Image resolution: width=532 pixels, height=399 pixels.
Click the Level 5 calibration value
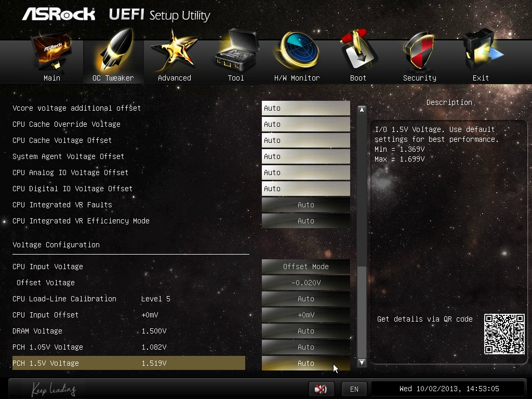point(156,299)
